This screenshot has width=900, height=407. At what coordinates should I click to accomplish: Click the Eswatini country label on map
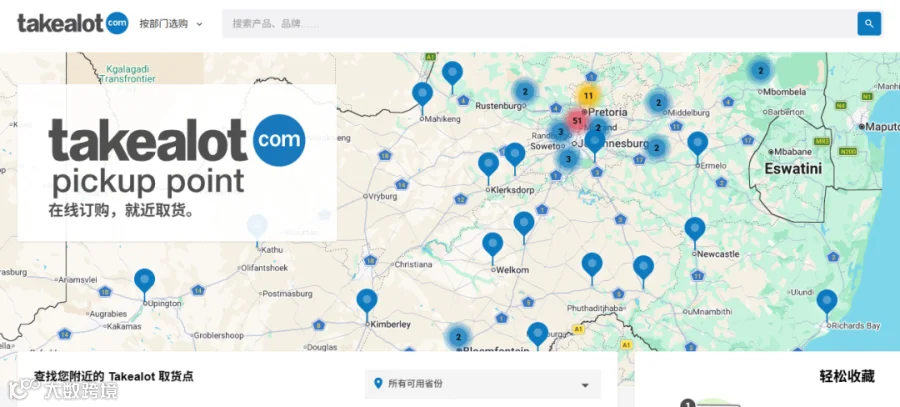(x=793, y=169)
